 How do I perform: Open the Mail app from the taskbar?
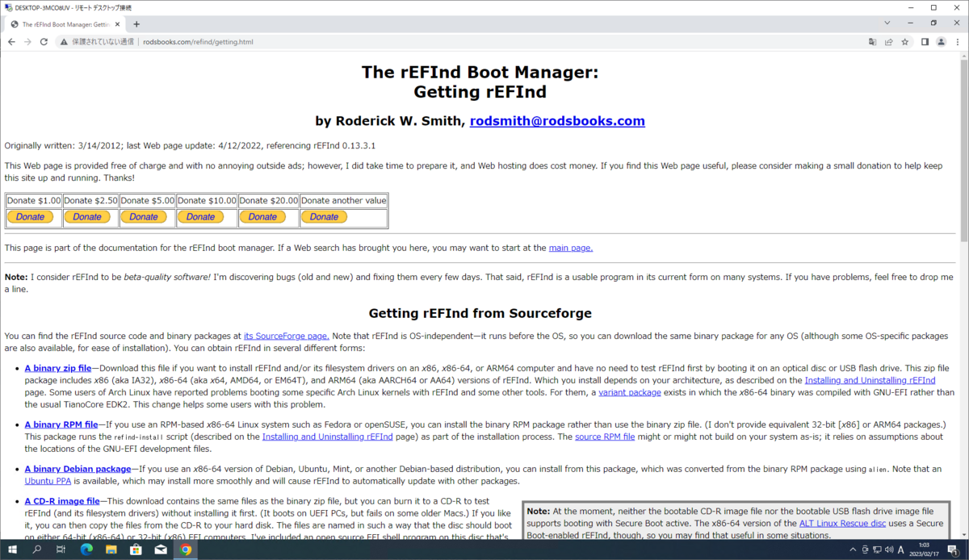click(161, 550)
